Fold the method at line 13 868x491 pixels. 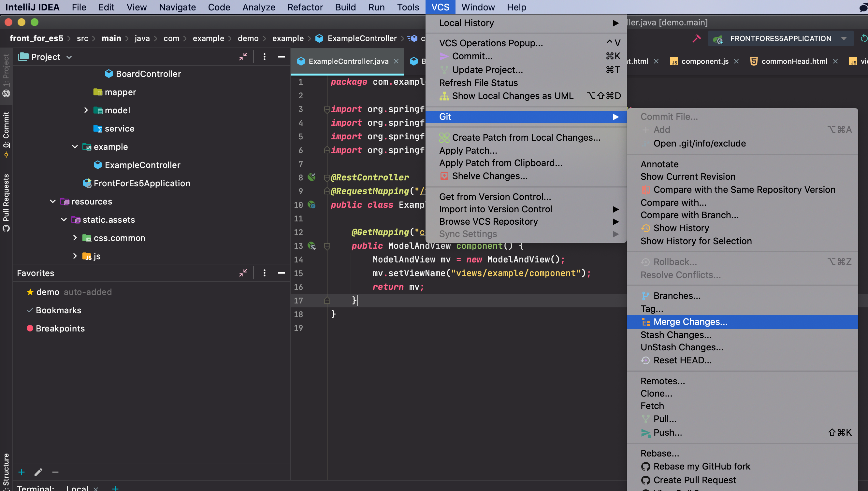click(x=327, y=246)
